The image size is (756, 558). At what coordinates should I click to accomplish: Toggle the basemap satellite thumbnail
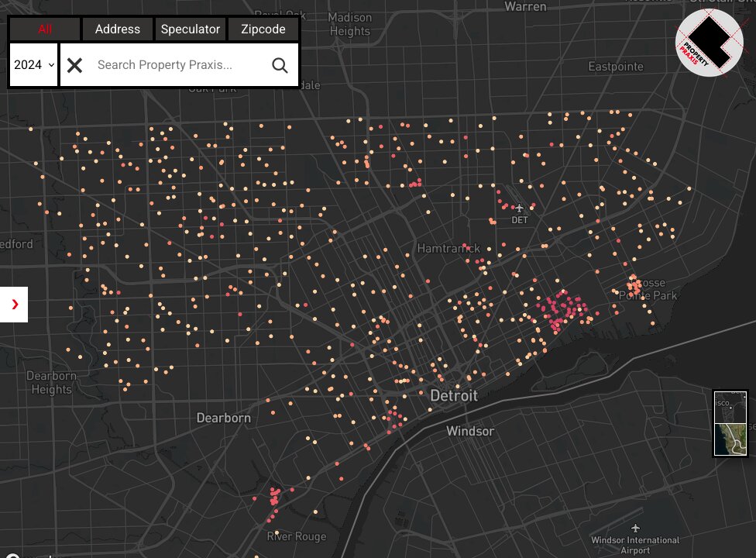point(730,424)
